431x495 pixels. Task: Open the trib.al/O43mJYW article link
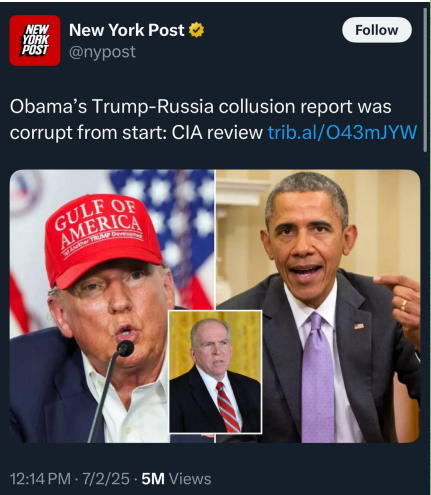(342, 132)
